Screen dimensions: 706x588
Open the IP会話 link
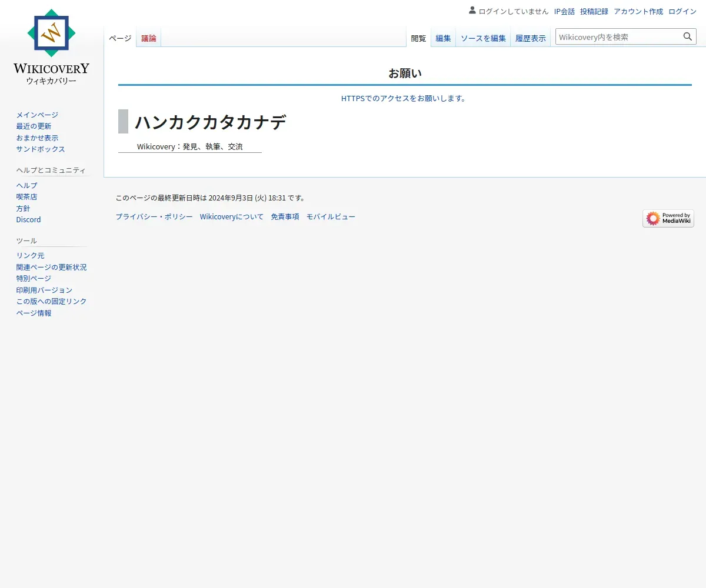(564, 11)
